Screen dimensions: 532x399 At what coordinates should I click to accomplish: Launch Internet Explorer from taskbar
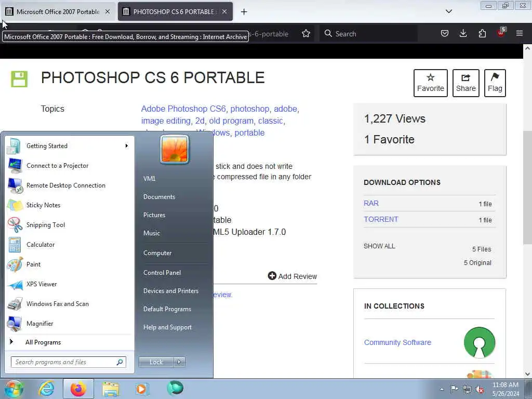46,389
